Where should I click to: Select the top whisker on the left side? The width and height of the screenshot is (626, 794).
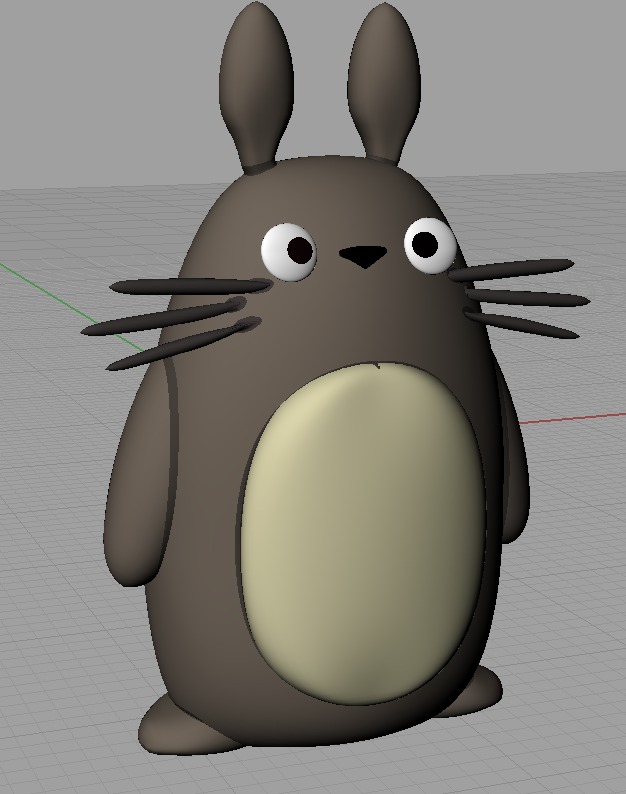tap(190, 286)
